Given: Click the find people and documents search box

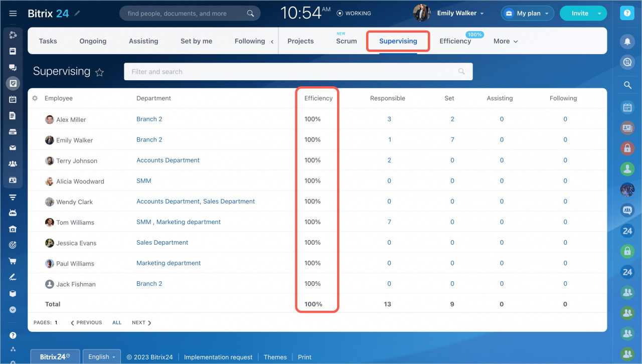Looking at the screenshot, I should pos(190,14).
